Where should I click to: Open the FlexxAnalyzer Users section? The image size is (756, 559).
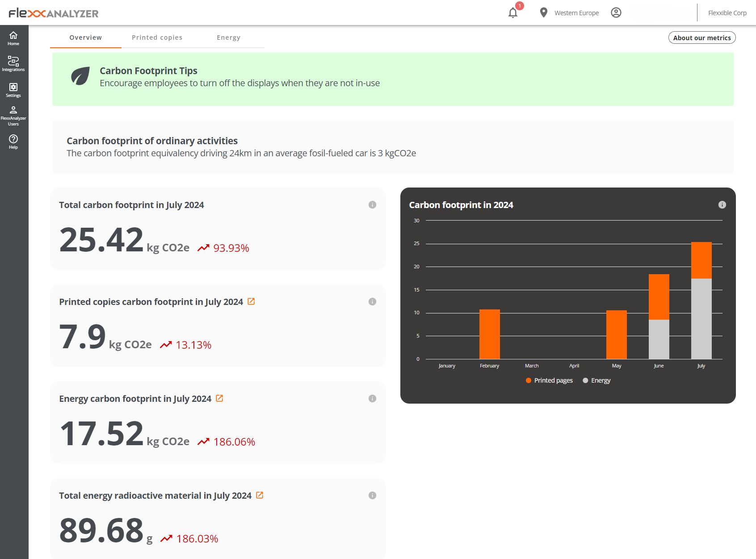(x=13, y=114)
